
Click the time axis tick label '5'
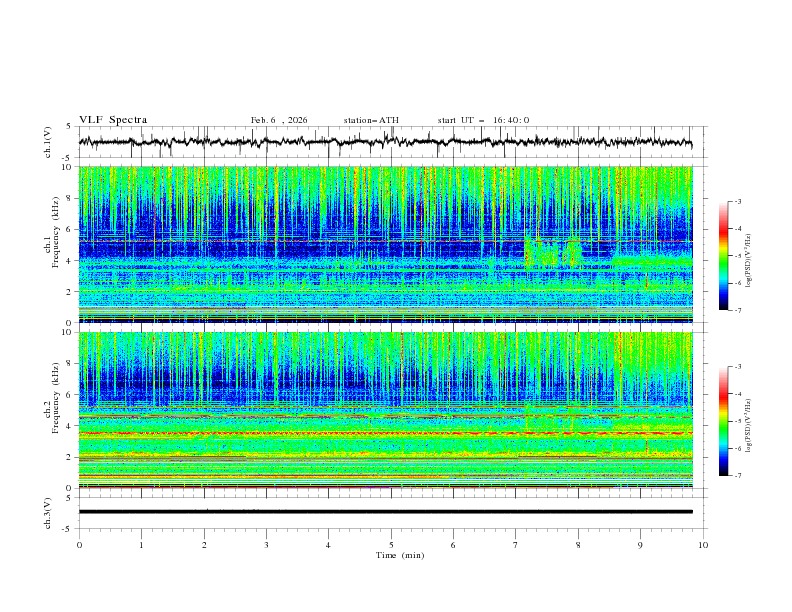point(391,545)
